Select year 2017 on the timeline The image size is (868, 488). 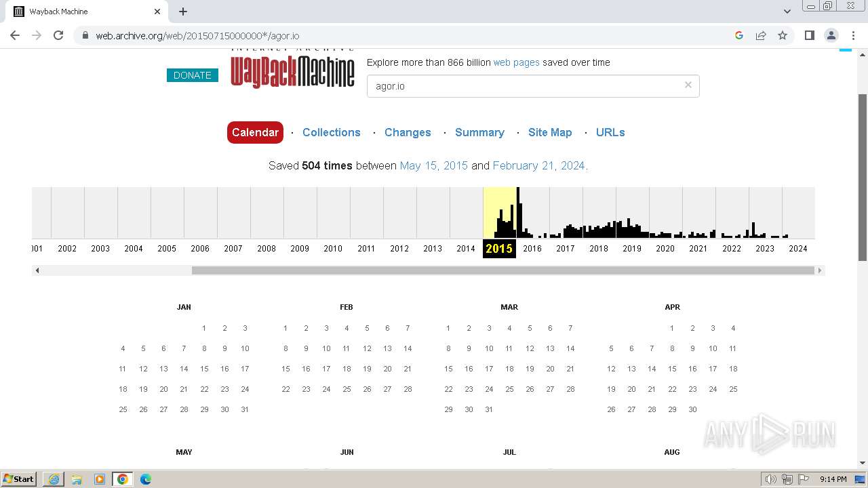[x=566, y=248]
